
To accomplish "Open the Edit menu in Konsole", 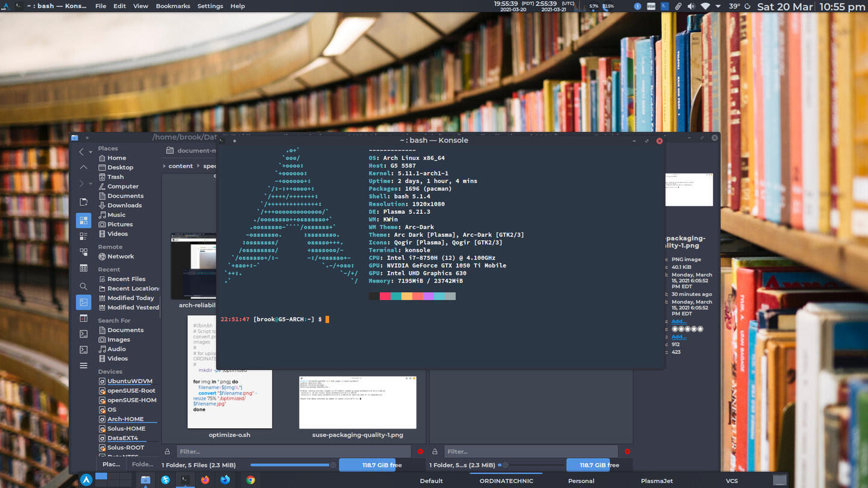I will (x=120, y=6).
